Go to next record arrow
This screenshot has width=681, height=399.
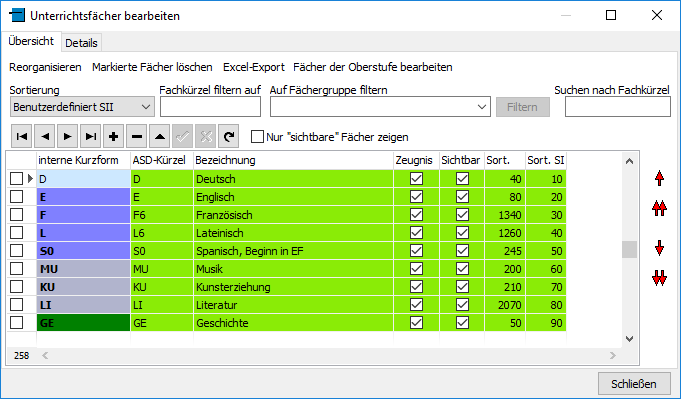pyautogui.click(x=67, y=137)
